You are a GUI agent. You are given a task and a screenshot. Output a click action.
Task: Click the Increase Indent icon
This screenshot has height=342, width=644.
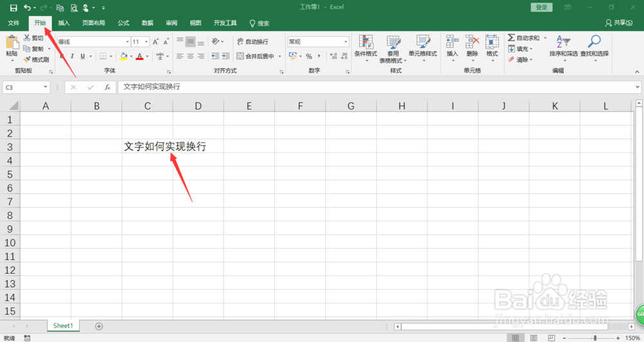[x=225, y=56]
